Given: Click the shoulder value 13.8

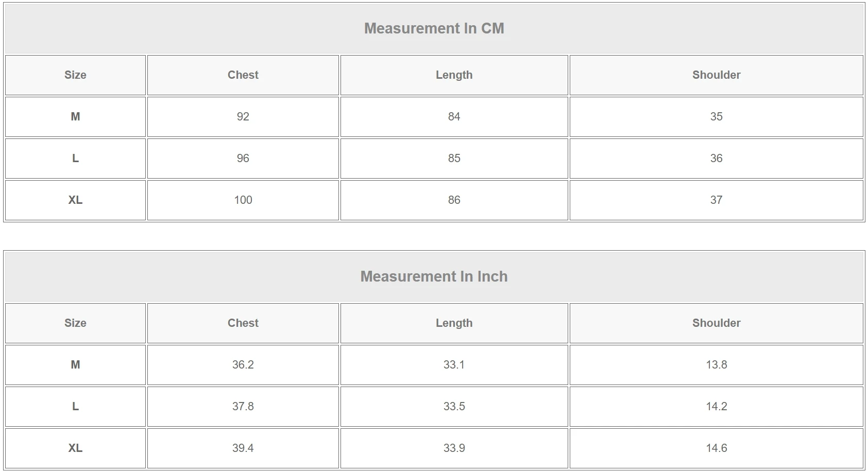Looking at the screenshot, I should [x=716, y=365].
